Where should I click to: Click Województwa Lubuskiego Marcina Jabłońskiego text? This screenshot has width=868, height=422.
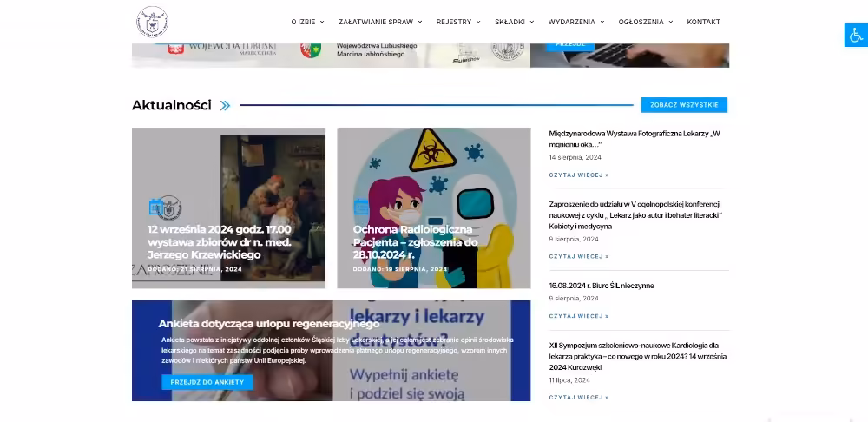pos(377,49)
